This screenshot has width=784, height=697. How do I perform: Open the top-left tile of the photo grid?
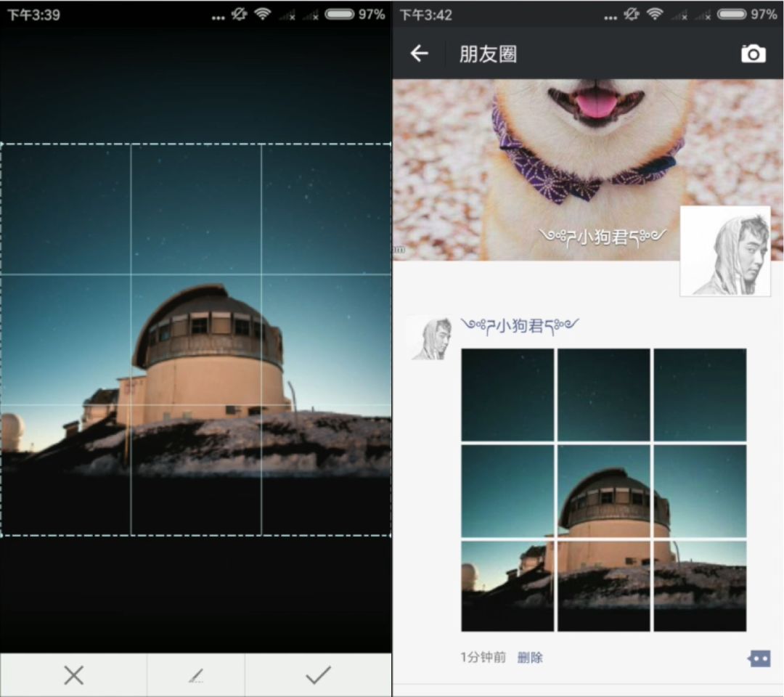point(507,395)
